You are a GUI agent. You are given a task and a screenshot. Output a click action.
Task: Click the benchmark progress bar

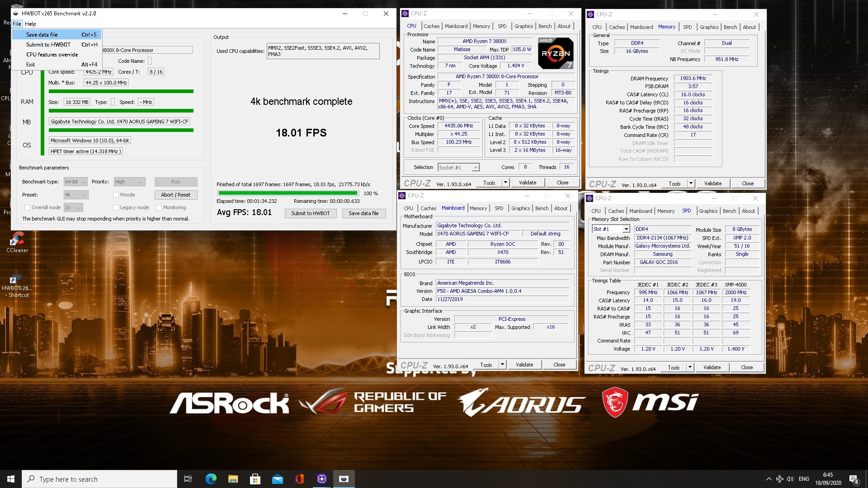click(288, 193)
